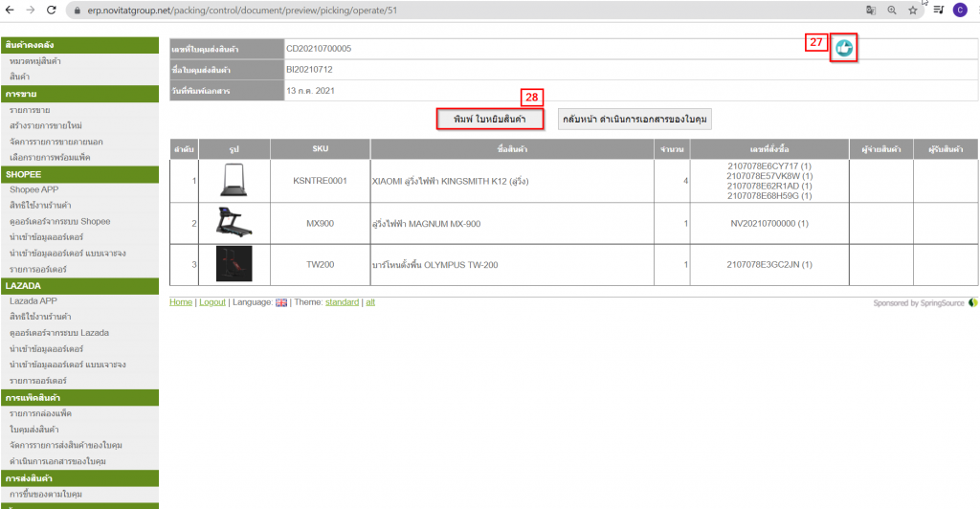Switch to the alt theme link
980x509 pixels.
(370, 302)
